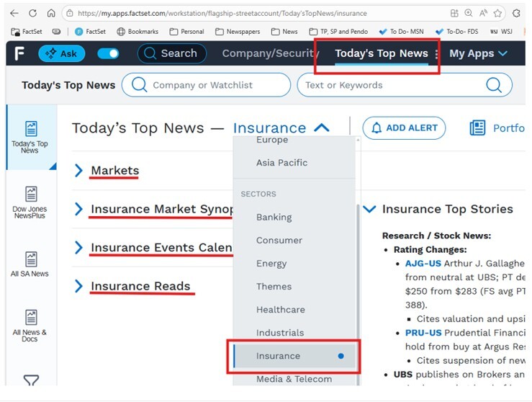The height and width of the screenshot is (402, 532).
Task: Click the Insurance Reads heading
Action: [x=140, y=286]
